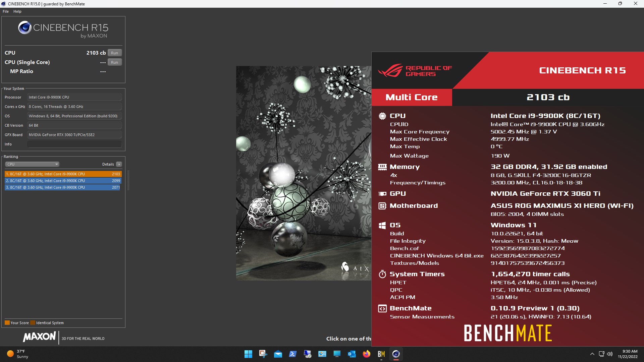
Task: Open BenchMate BM taskbar icon
Action: [x=381, y=354]
